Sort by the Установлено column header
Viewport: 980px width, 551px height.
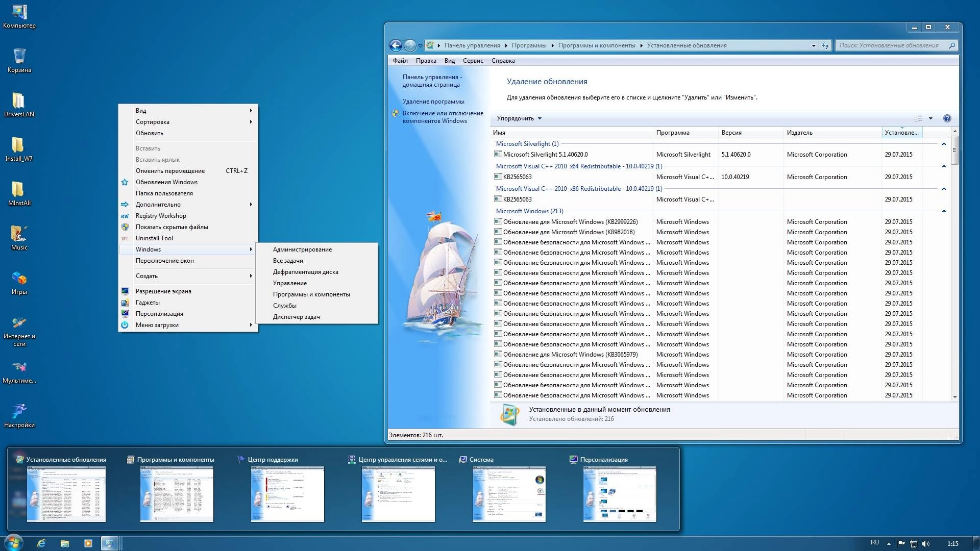901,133
